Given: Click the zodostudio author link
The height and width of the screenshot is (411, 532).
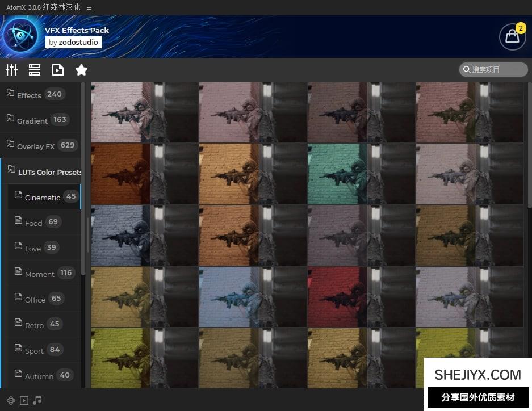Looking at the screenshot, I should [x=78, y=42].
